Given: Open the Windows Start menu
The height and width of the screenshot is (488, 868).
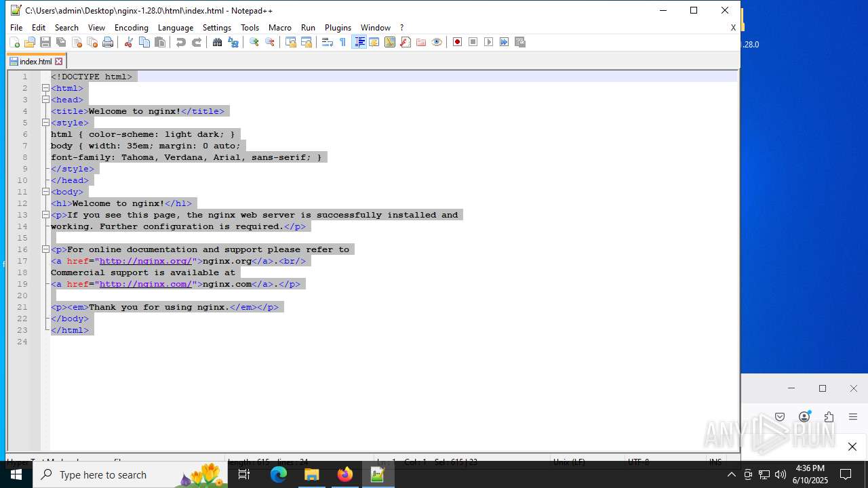Looking at the screenshot, I should click(16, 474).
